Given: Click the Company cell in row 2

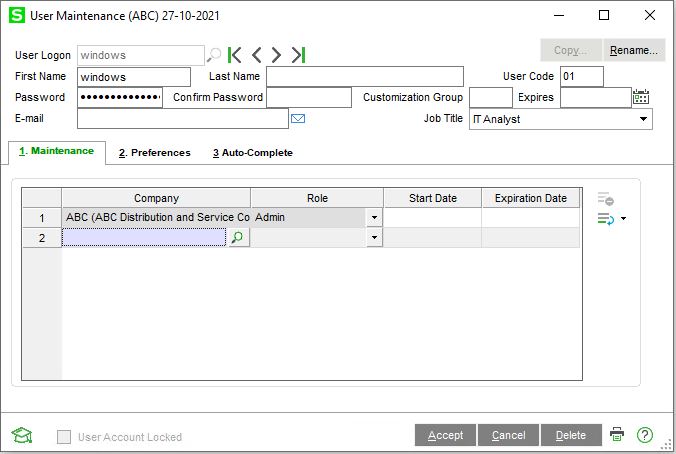Looking at the screenshot, I should pyautogui.click(x=144, y=237).
